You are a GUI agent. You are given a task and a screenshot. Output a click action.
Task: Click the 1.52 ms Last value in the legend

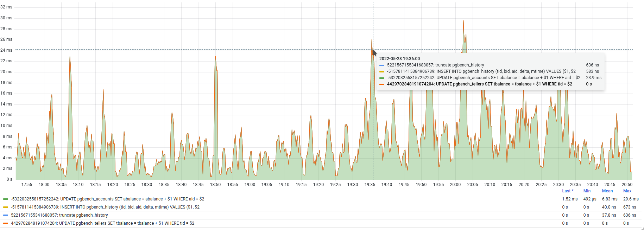pos(570,199)
